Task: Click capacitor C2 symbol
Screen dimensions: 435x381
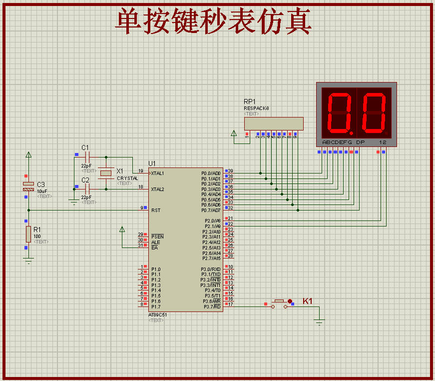Action: (87, 189)
